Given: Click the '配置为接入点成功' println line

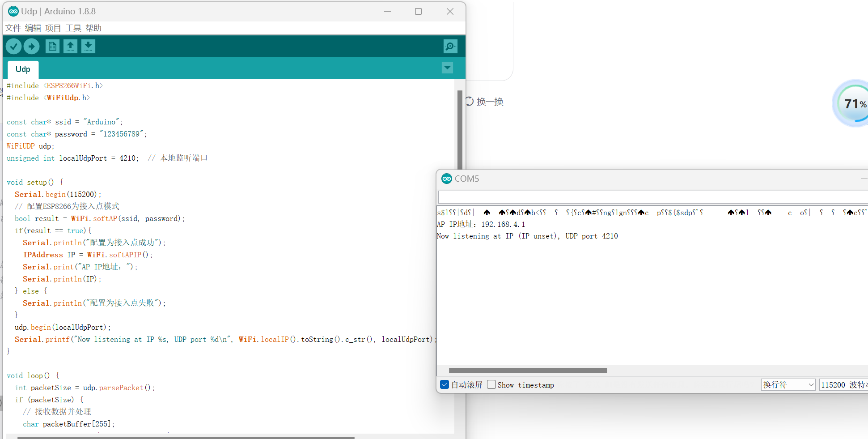Looking at the screenshot, I should click(94, 243).
